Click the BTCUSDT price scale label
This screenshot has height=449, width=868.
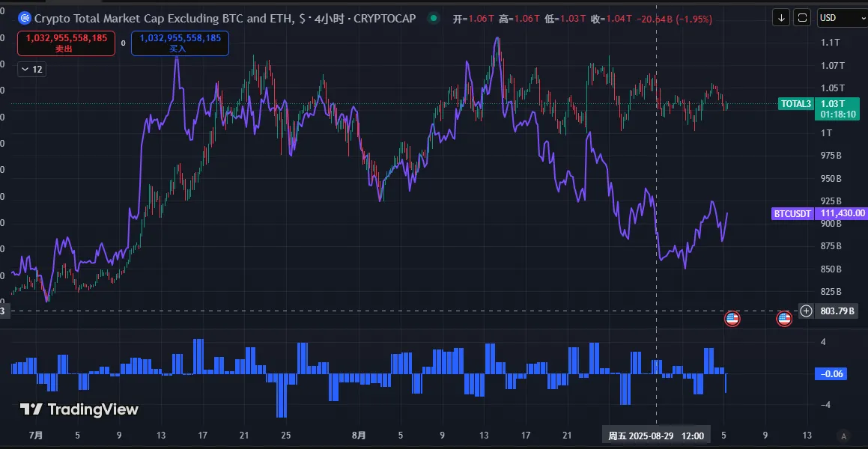[792, 213]
